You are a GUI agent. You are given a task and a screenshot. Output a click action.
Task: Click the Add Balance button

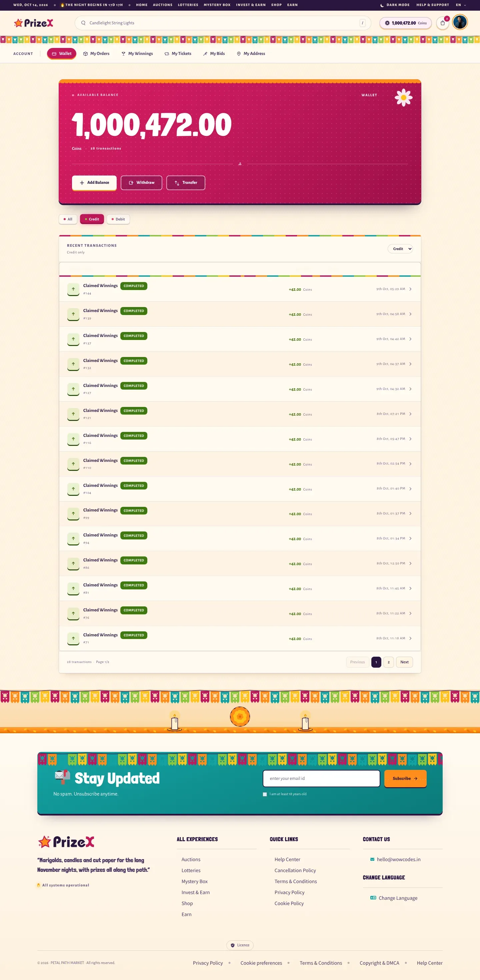[x=94, y=182]
